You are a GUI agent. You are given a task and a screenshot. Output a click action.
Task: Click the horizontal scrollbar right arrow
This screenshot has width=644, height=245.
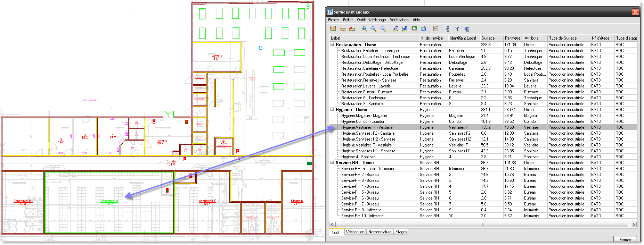[x=634, y=225]
